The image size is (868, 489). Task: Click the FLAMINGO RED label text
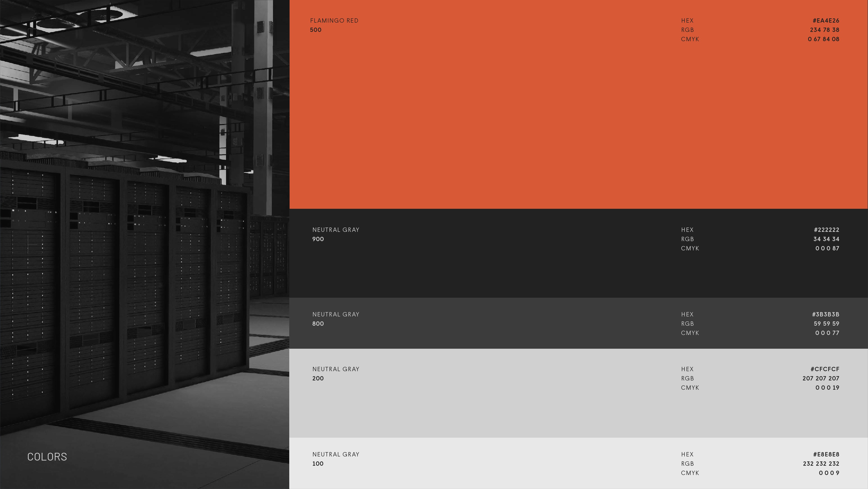[334, 21]
